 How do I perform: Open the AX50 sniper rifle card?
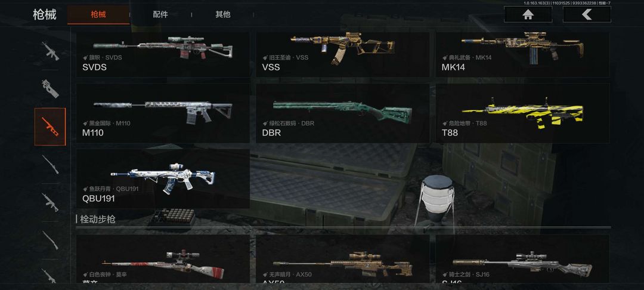click(342, 259)
